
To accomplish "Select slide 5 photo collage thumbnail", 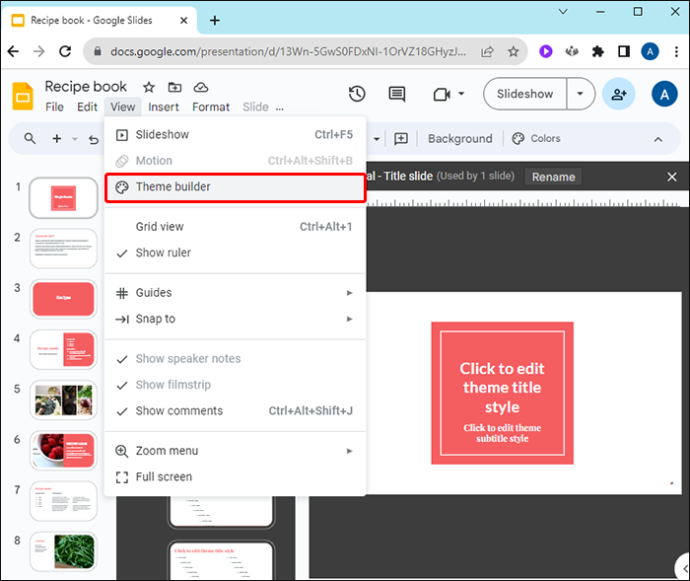I will [63, 400].
